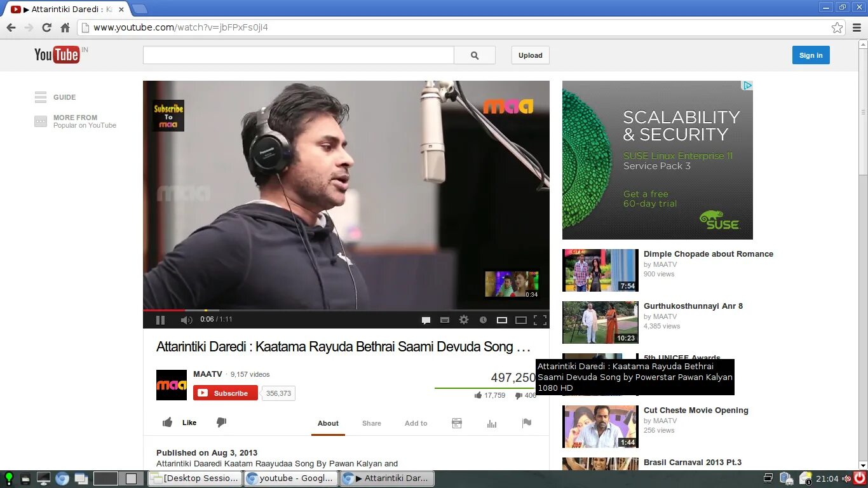Open MAATV channel name link
The height and width of the screenshot is (488, 868).
point(208,374)
